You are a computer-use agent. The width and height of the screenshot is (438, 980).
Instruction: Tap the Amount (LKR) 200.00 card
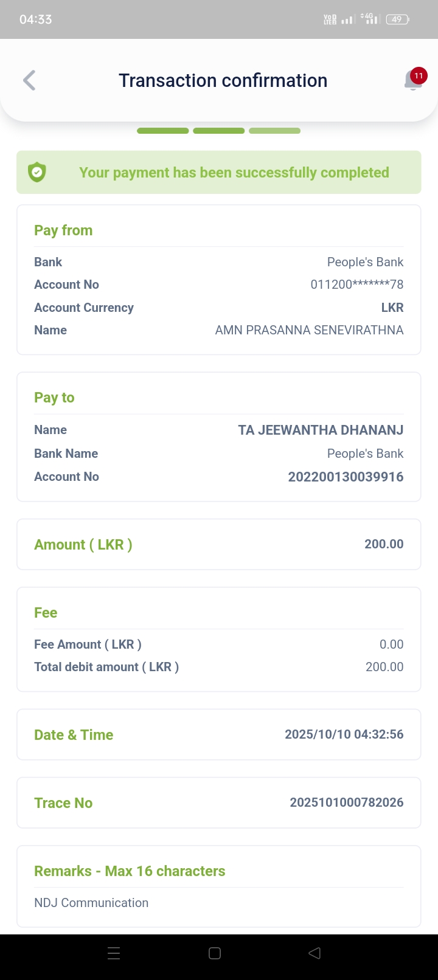[218, 544]
